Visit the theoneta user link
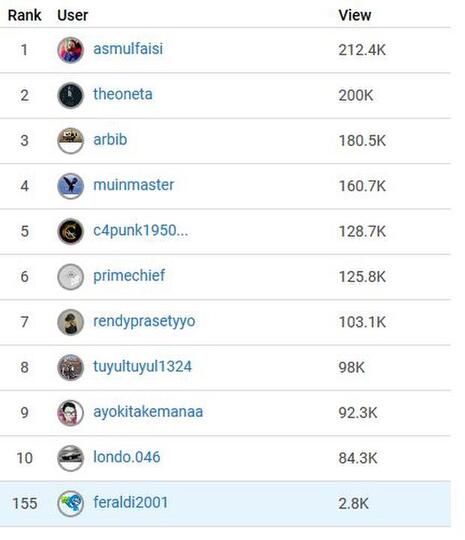 click(x=123, y=94)
